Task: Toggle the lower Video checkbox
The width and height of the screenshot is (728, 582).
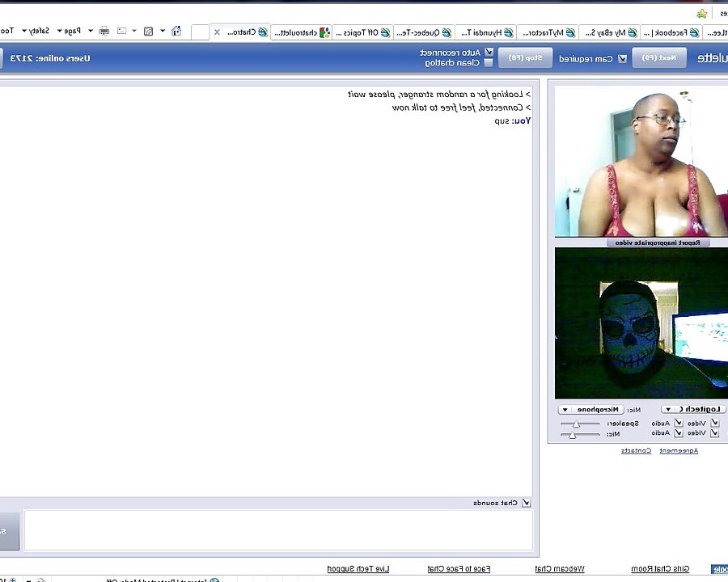Action: click(x=714, y=433)
